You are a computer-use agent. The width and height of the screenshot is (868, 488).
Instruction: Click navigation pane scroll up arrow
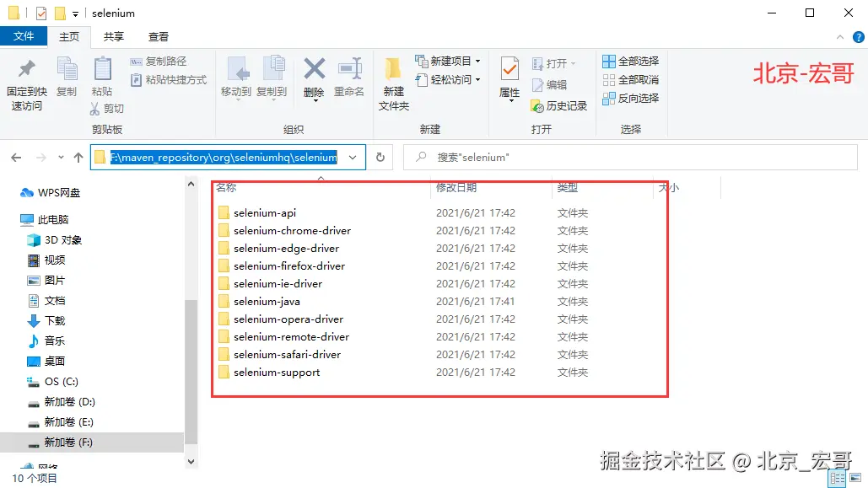191,184
